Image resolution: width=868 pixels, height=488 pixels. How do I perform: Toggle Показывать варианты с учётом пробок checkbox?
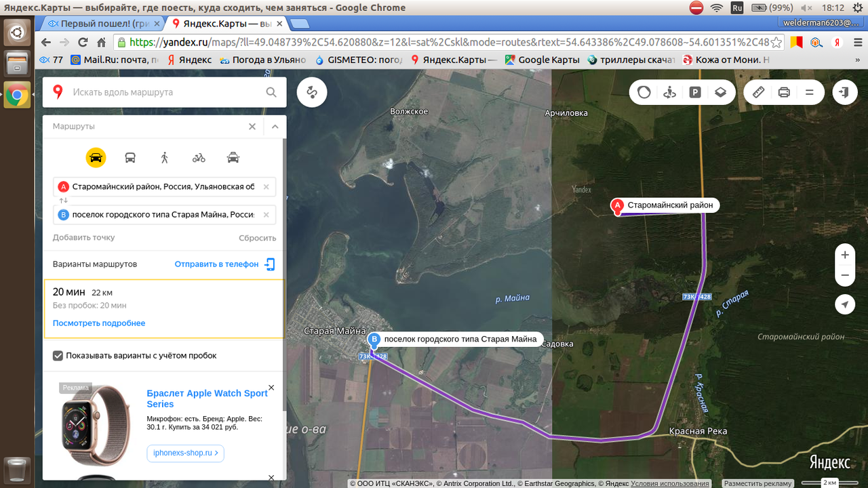pos(58,355)
